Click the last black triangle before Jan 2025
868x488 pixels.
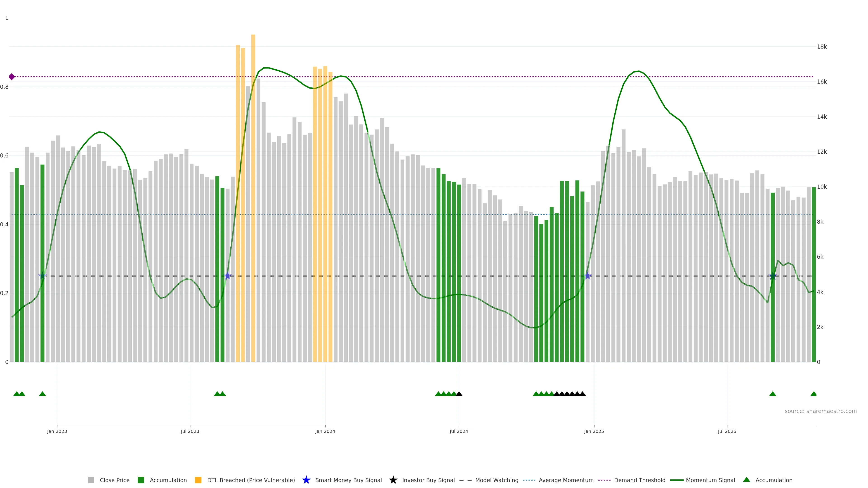pyautogui.click(x=582, y=394)
